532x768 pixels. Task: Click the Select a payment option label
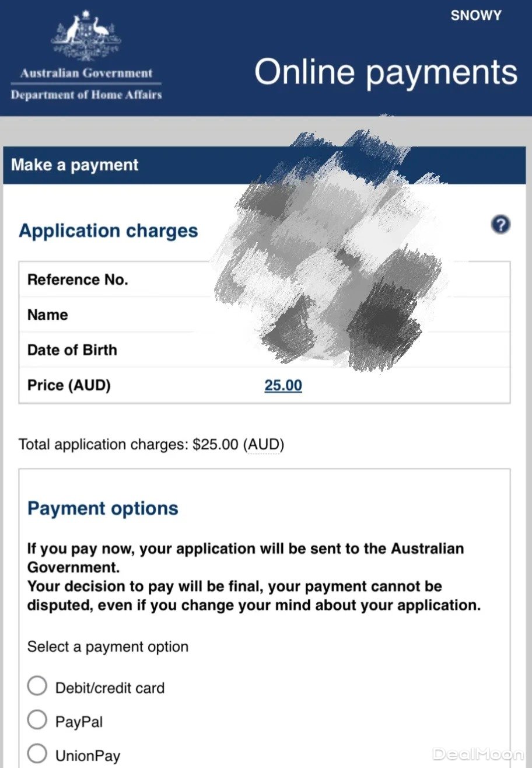[x=108, y=647]
